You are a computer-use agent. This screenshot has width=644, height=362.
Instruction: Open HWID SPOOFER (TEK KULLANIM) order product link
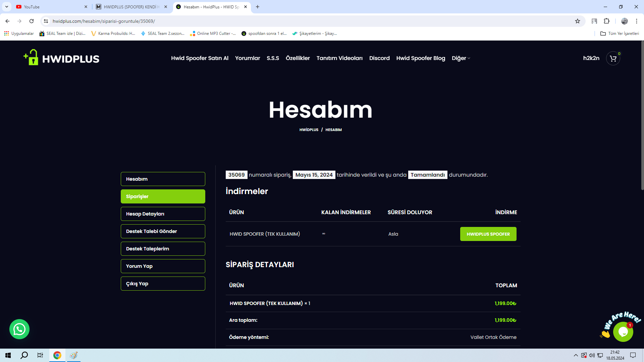pos(266,303)
